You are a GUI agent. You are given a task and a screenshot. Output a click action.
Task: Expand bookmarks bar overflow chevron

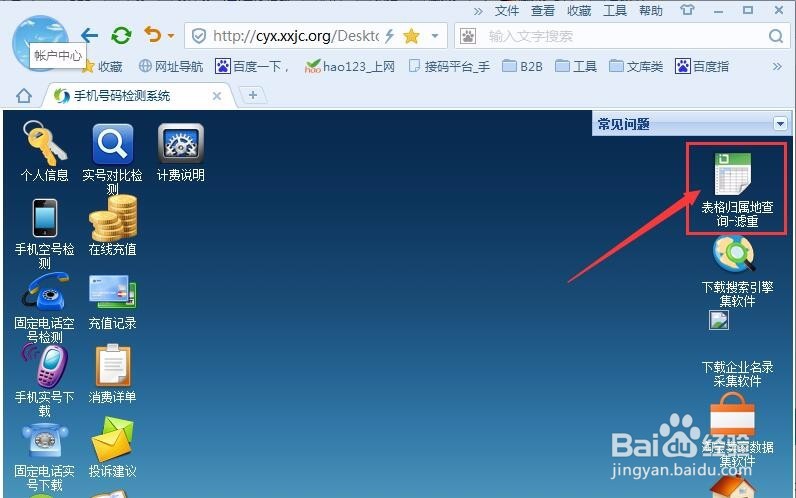tap(777, 67)
